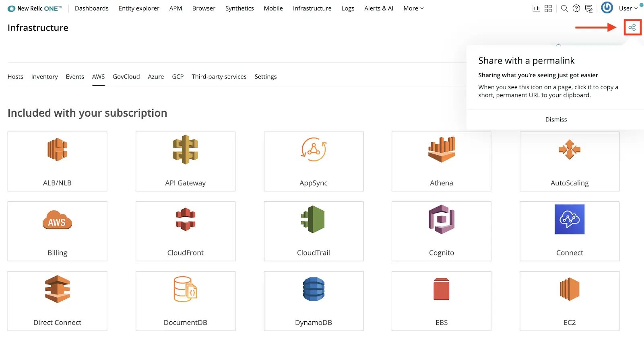
Task: Click the blue user avatar icon
Action: (x=607, y=8)
